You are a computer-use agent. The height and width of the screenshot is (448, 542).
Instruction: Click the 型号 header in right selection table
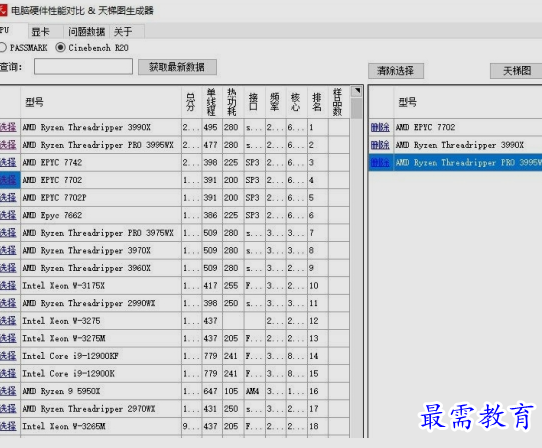click(468, 102)
